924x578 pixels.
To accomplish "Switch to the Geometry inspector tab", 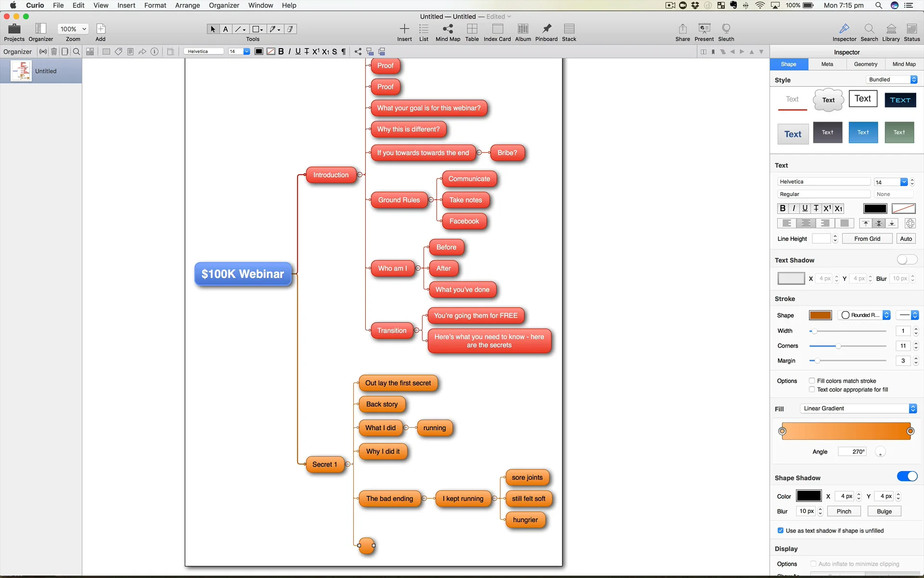I will click(x=865, y=64).
